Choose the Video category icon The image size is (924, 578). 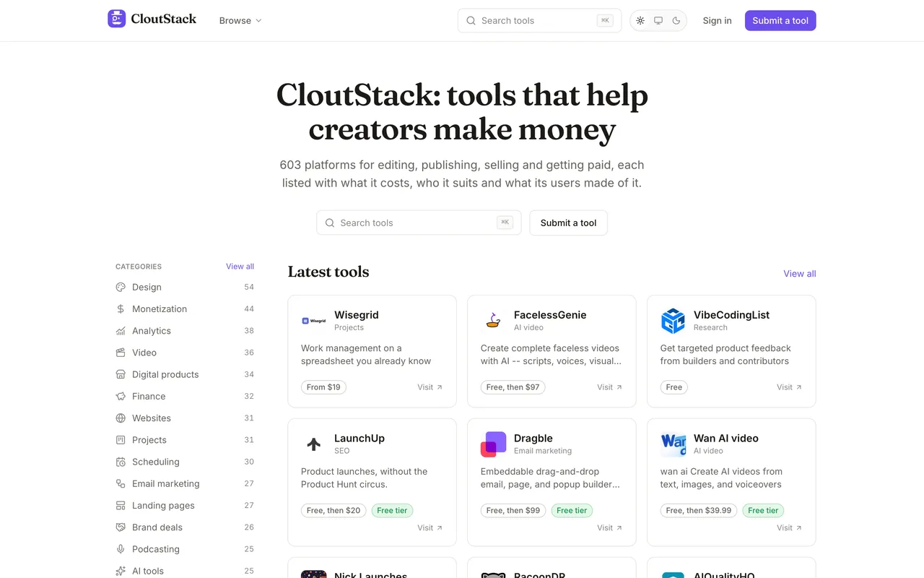click(x=121, y=353)
